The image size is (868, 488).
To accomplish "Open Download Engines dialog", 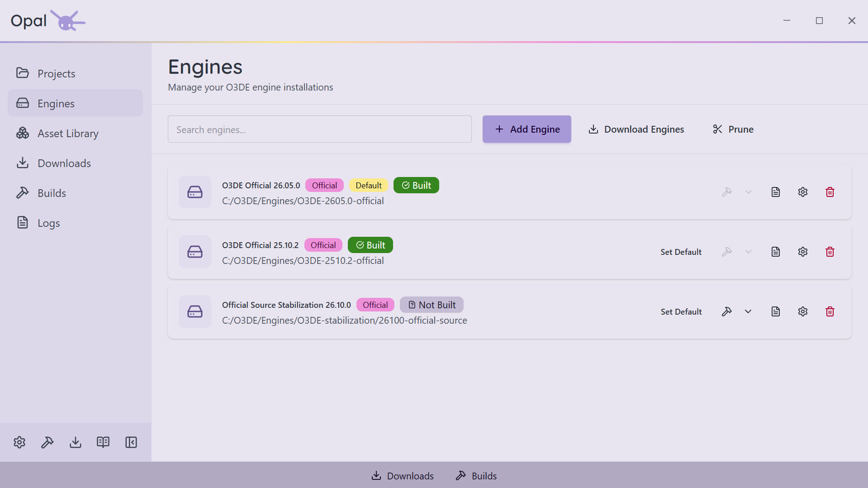I will [636, 129].
